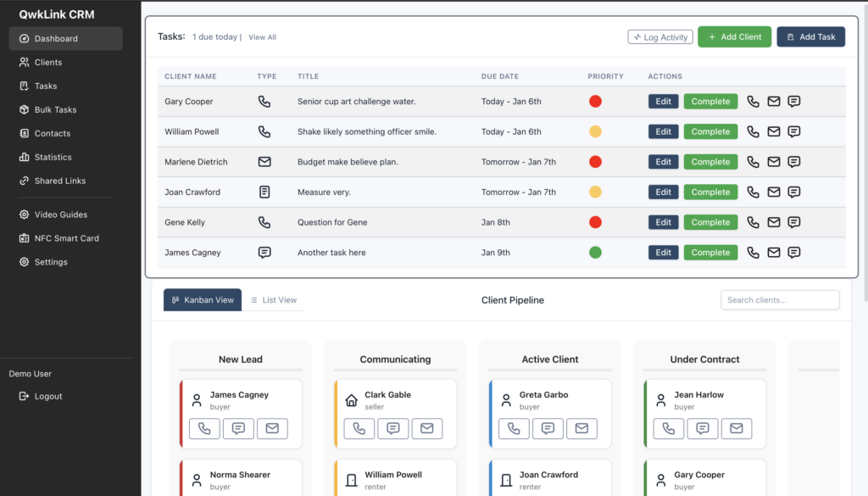Open Bulk Tasks in the sidebar
The height and width of the screenshot is (496, 868).
(66, 109)
